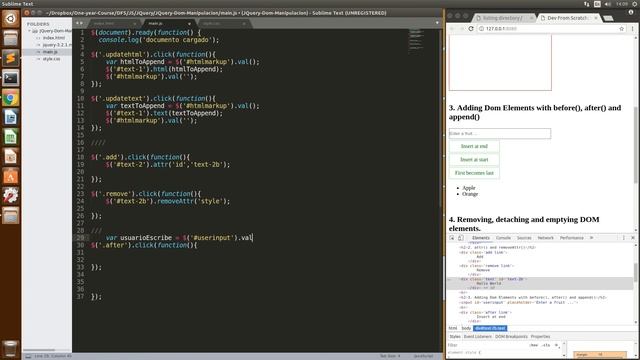640x360 pixels.
Task: Open LibreOffice Calc dock icon
Action: [11, 137]
